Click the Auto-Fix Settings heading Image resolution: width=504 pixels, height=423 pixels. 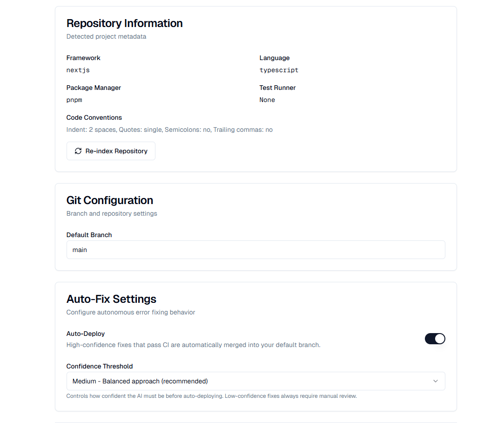(x=111, y=299)
